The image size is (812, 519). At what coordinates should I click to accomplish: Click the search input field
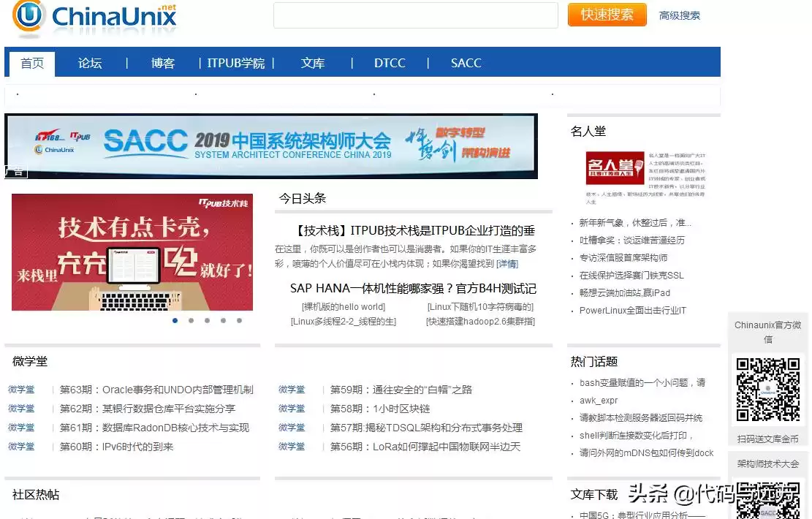click(x=415, y=15)
